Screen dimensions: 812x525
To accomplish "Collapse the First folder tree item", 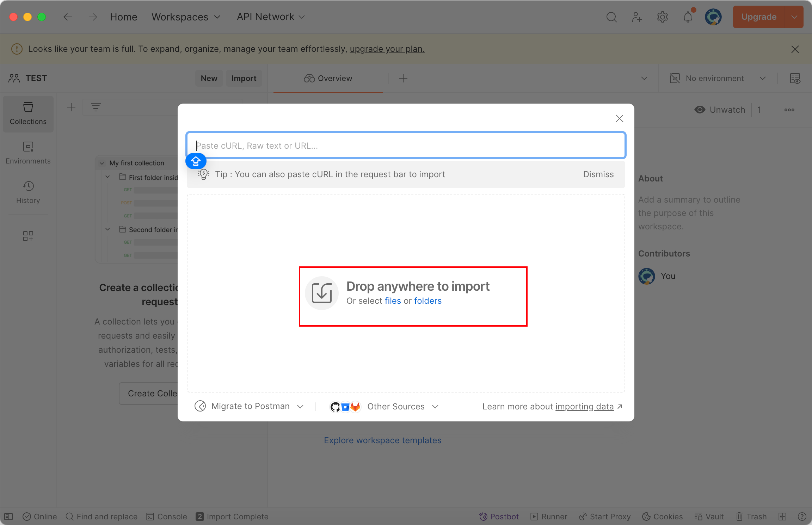I will coord(108,177).
